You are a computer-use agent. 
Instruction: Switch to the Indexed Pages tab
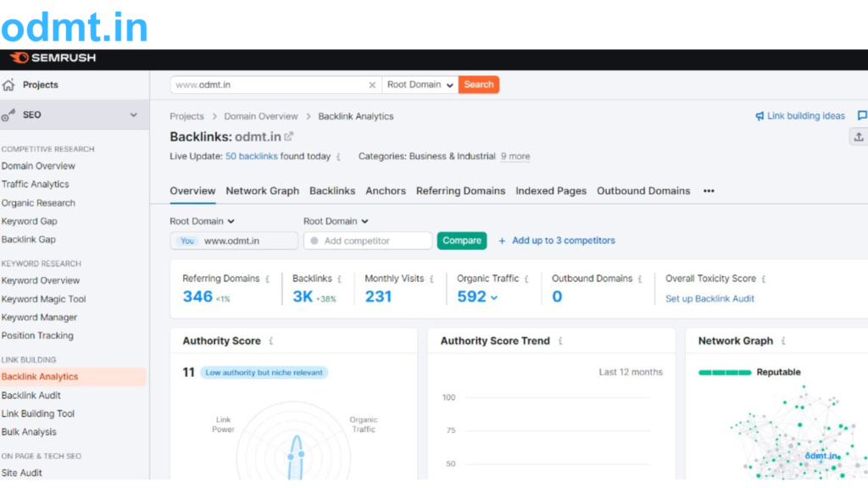[551, 191]
